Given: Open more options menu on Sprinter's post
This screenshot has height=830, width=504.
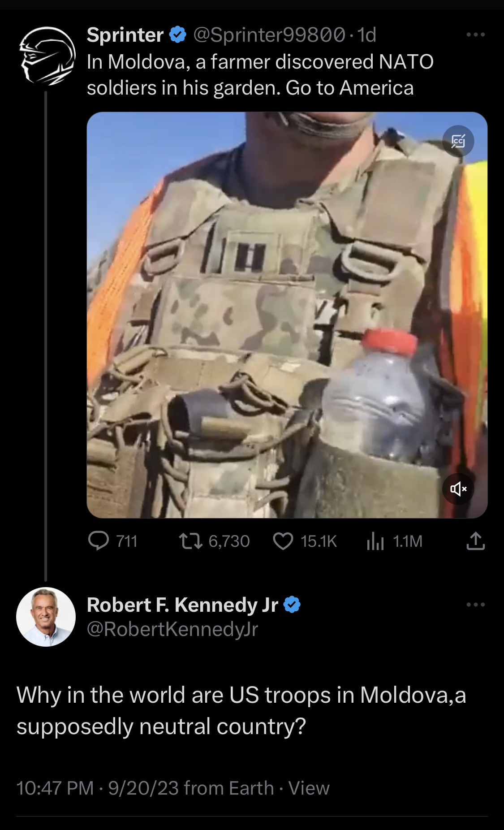Looking at the screenshot, I should 475,35.
